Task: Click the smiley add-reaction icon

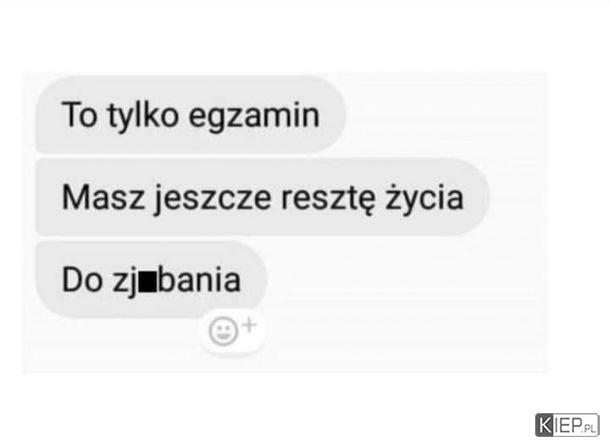Action: coord(223,332)
